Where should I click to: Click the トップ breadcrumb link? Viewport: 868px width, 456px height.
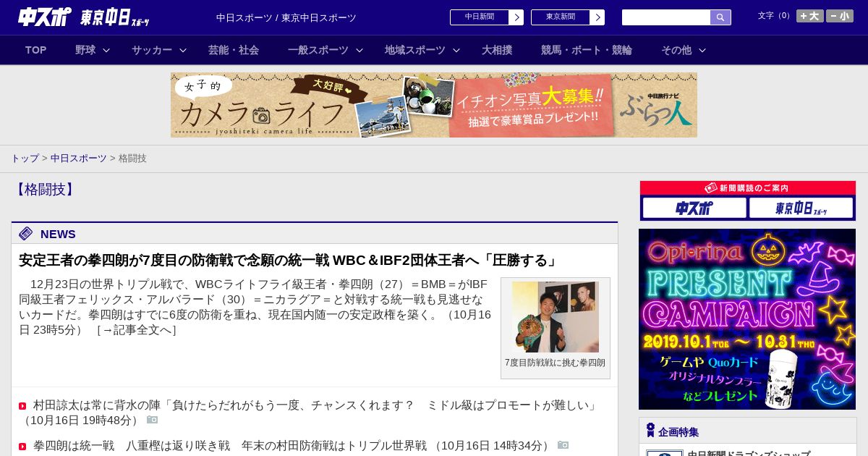tap(25, 158)
